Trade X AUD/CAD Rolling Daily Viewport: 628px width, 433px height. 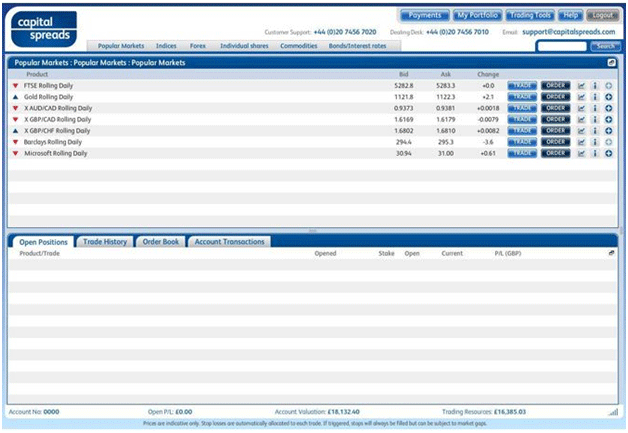click(x=522, y=108)
